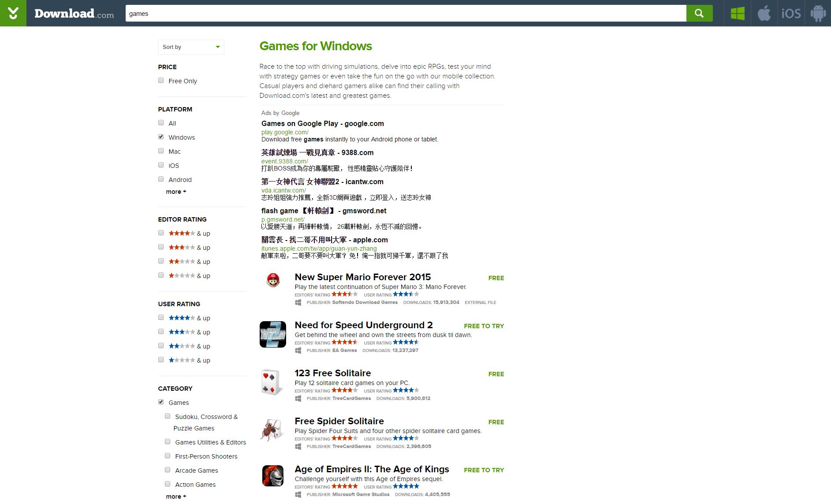Check the Android platform checkbox
831x504 pixels.
(161, 179)
